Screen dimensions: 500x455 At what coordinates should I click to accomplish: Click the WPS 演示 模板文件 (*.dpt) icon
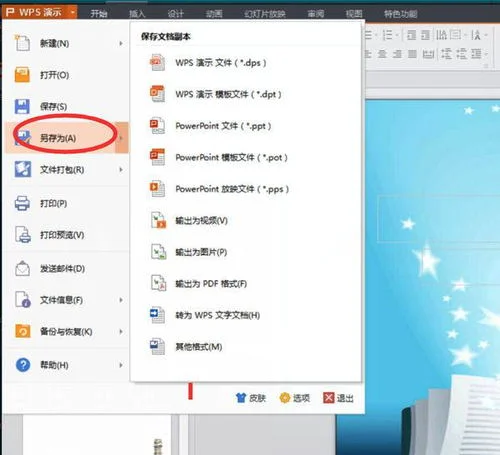[157, 94]
